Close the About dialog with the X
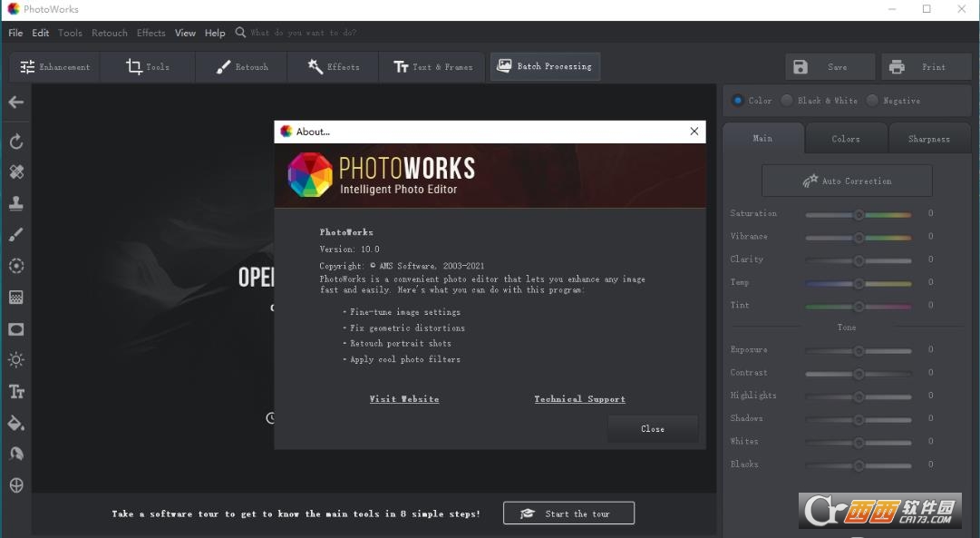The width and height of the screenshot is (980, 538). click(694, 132)
